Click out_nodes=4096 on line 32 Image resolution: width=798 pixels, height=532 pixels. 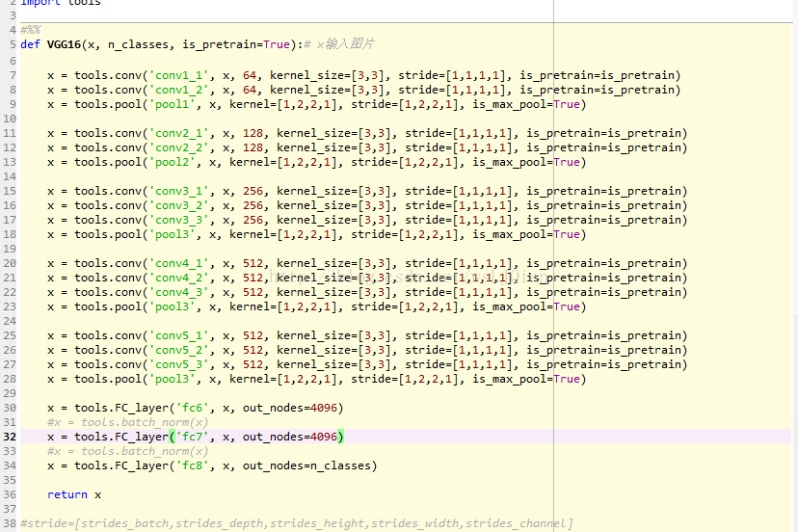point(289,437)
